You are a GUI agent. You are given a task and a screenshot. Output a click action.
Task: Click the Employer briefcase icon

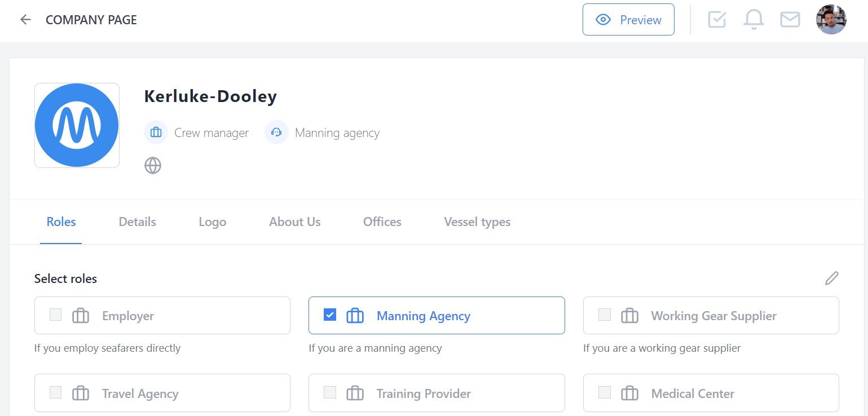point(81,316)
